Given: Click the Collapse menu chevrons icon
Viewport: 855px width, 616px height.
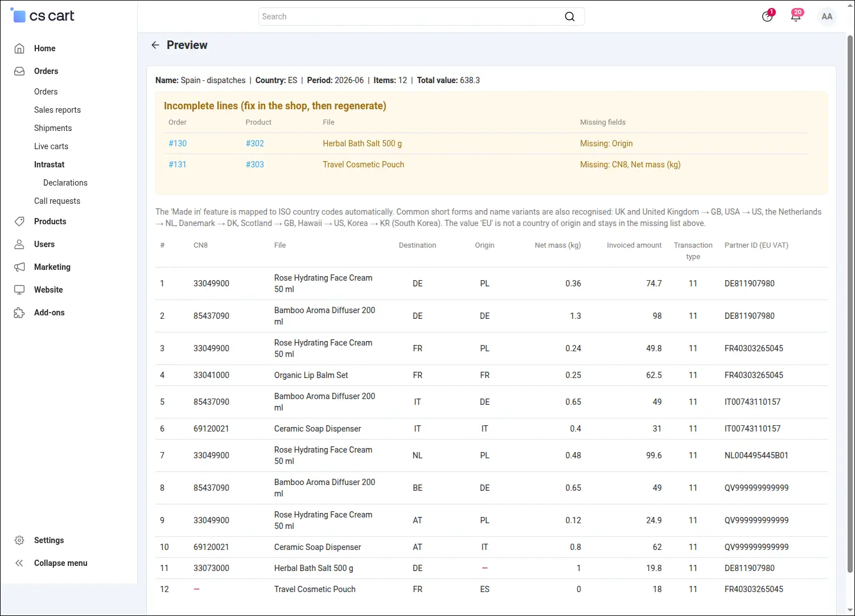Looking at the screenshot, I should [19, 563].
